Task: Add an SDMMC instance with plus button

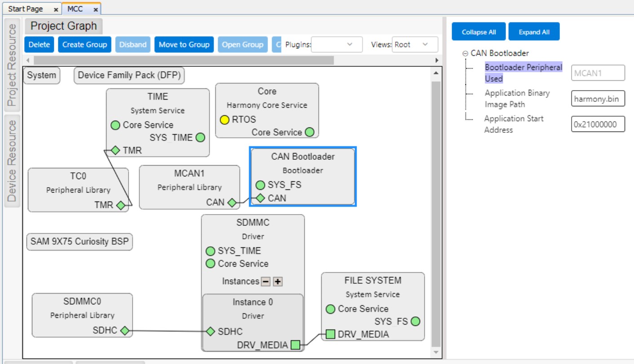Action: tap(278, 282)
